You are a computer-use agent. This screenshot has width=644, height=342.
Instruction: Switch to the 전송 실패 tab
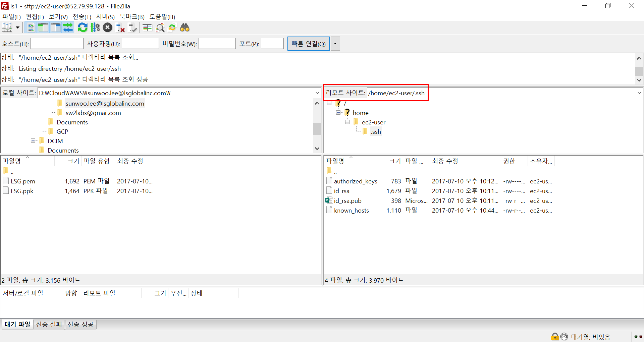click(49, 324)
